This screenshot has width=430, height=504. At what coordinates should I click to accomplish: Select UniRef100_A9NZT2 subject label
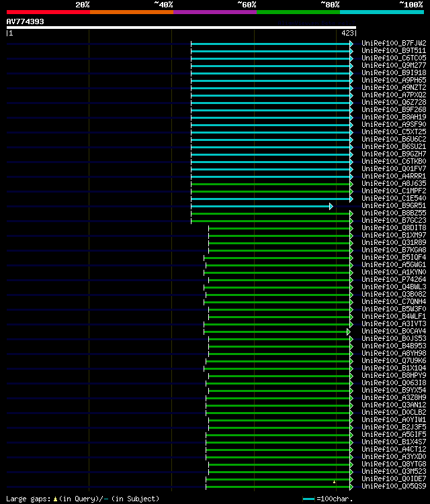pyautogui.click(x=394, y=87)
